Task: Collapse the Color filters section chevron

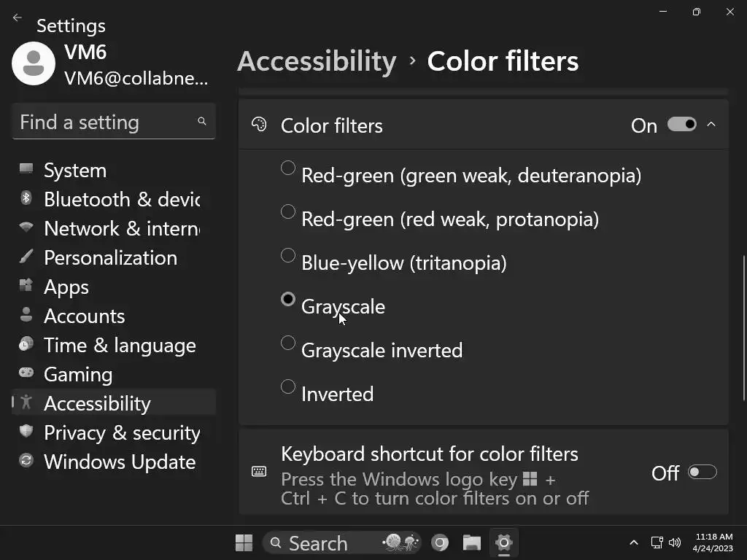Action: [x=711, y=125]
